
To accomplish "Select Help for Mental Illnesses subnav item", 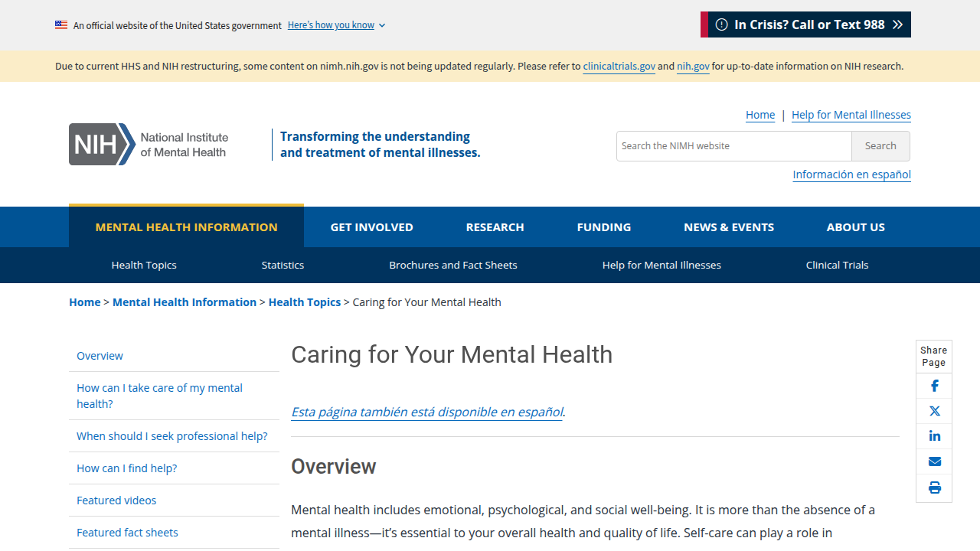I will (661, 265).
